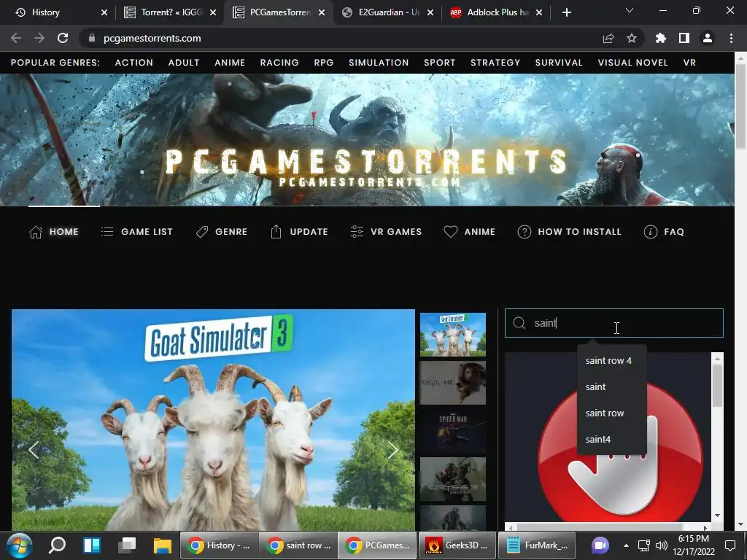This screenshot has width=747, height=560.
Task: Open the RACING genre link
Action: tap(279, 63)
